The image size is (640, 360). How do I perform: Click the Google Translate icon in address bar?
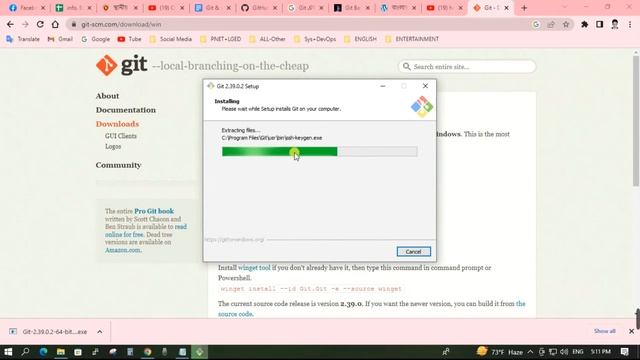point(536,24)
